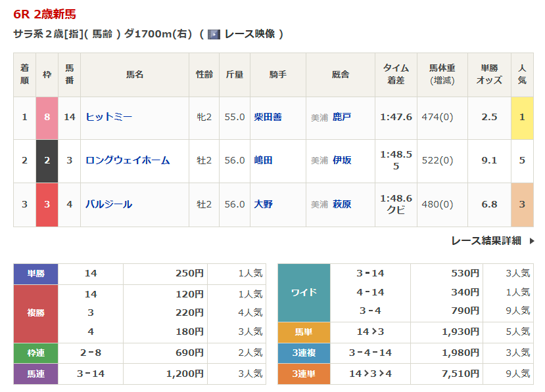Click the 馬名 column header

coord(135,75)
